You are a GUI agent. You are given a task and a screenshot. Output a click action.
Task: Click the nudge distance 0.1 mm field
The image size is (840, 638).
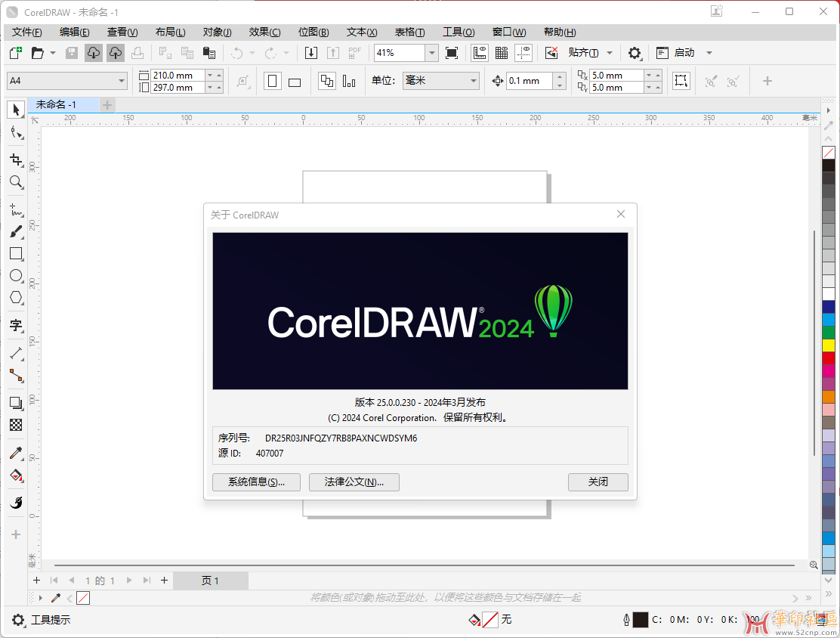pos(530,81)
